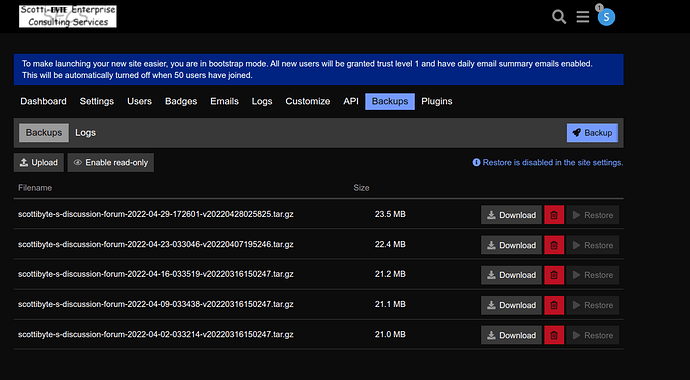Click the 21.2 MB size value
This screenshot has width=690, height=380.
(x=390, y=274)
